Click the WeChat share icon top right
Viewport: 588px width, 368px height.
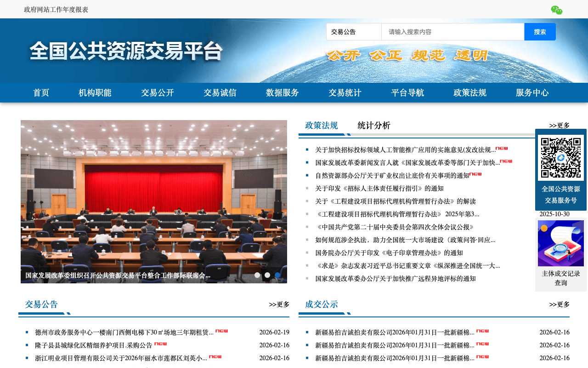(x=556, y=9)
